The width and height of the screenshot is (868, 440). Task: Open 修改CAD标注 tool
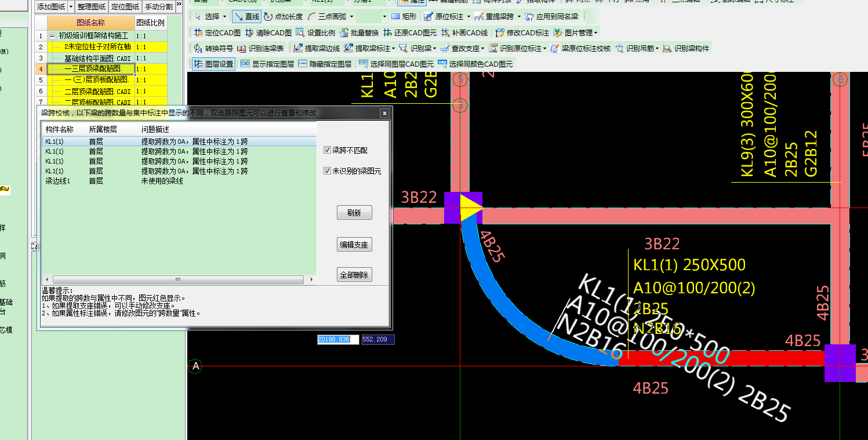pyautogui.click(x=522, y=33)
